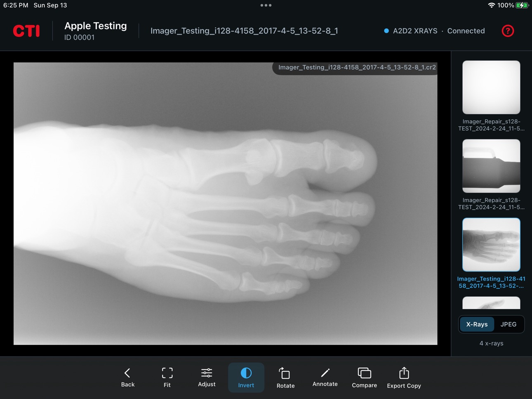This screenshot has width=532, height=399.
Task: Tap the 6:25 PM clock
Action: [16, 5]
